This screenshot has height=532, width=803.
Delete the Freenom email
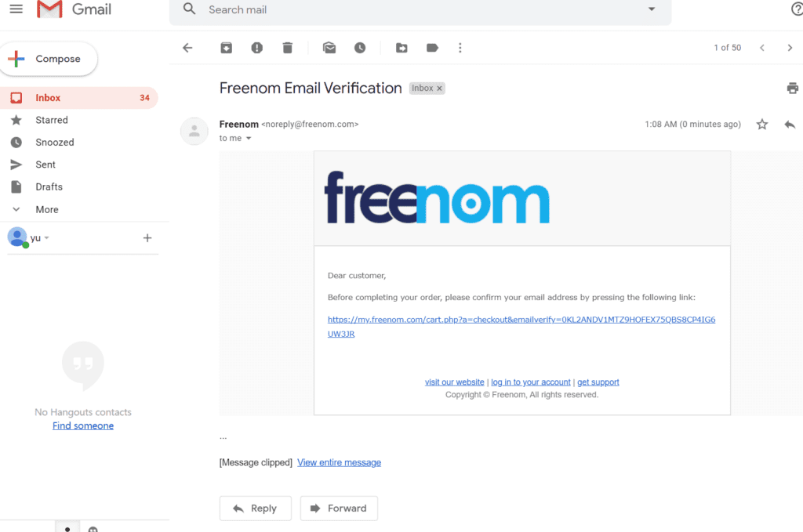287,47
